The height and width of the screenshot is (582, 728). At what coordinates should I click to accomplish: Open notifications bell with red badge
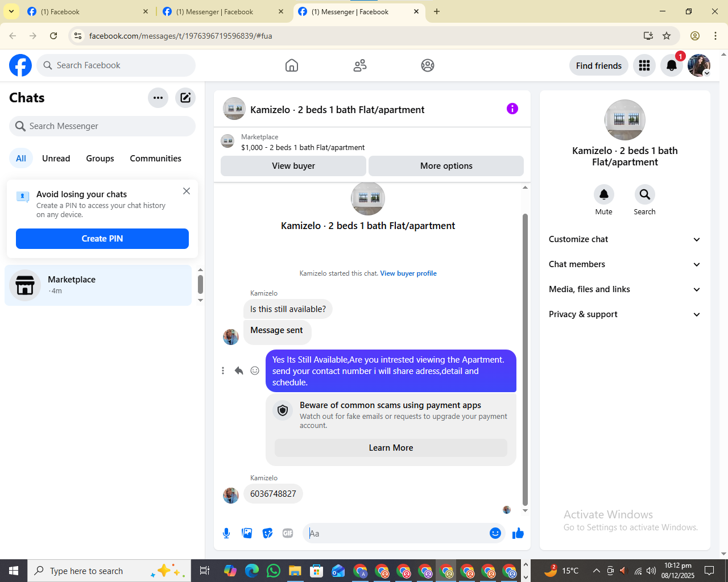coord(672,65)
